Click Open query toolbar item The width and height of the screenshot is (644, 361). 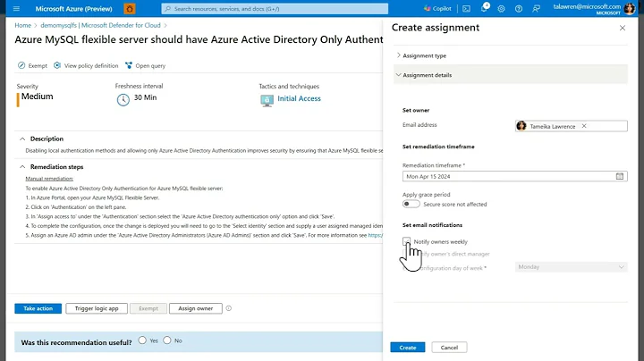coord(146,65)
